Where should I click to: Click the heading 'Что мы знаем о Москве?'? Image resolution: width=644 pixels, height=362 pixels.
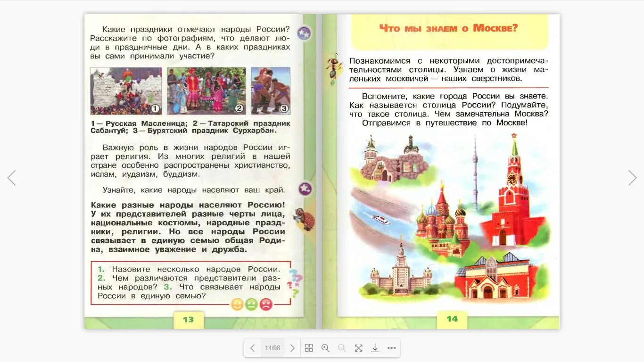pos(448,28)
